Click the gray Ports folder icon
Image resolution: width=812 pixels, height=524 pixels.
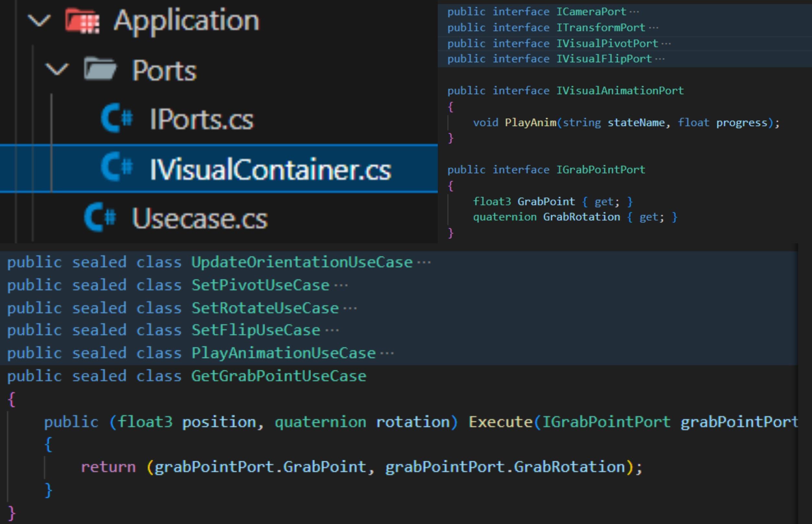click(100, 69)
